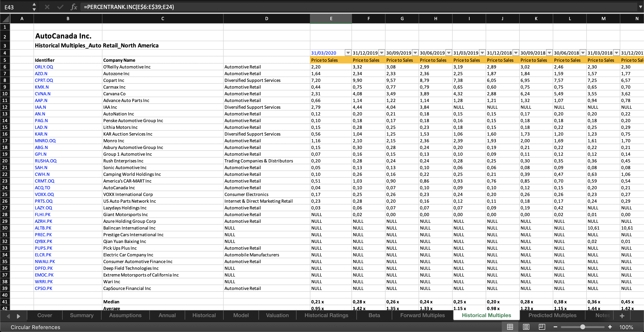Open filter dropdown for 31/03/2018
The image size is (644, 332).
click(616, 53)
